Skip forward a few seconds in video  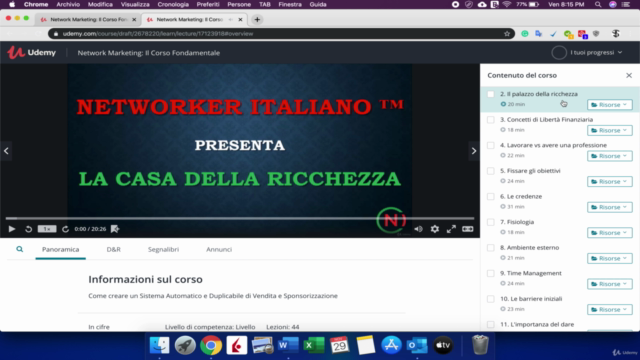(65, 229)
